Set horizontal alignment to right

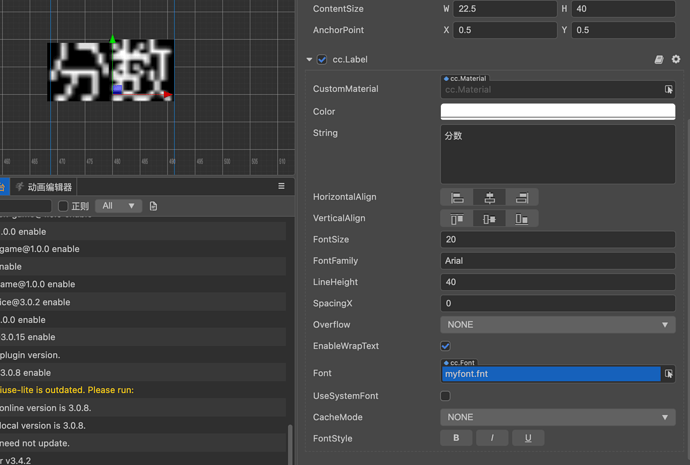click(x=522, y=198)
